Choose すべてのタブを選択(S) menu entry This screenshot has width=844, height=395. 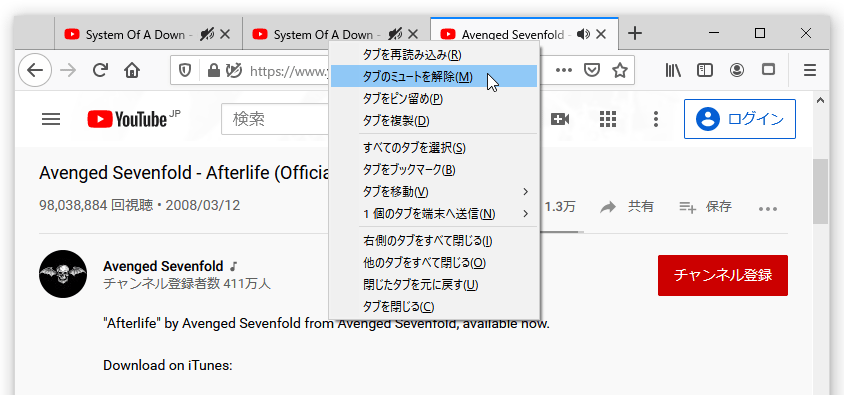[434, 147]
